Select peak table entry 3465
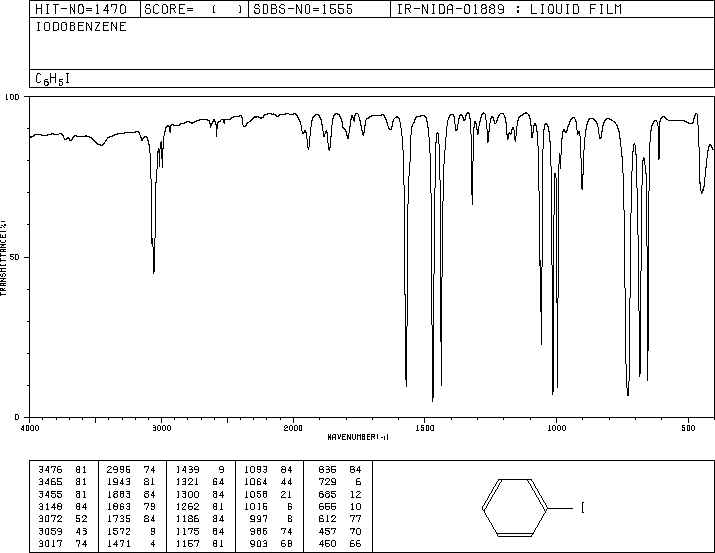715x553 pixels. 50,482
